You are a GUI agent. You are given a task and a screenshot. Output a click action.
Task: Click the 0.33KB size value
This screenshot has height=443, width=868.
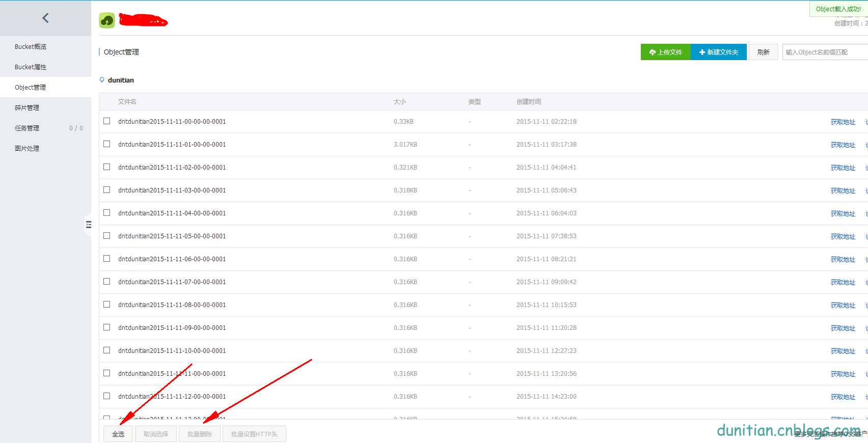(403, 122)
